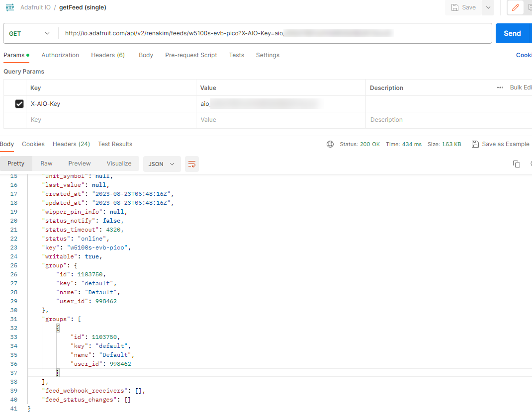This screenshot has height=412, width=532.
Task: Click the "status_notify": false line
Action: 83,221
